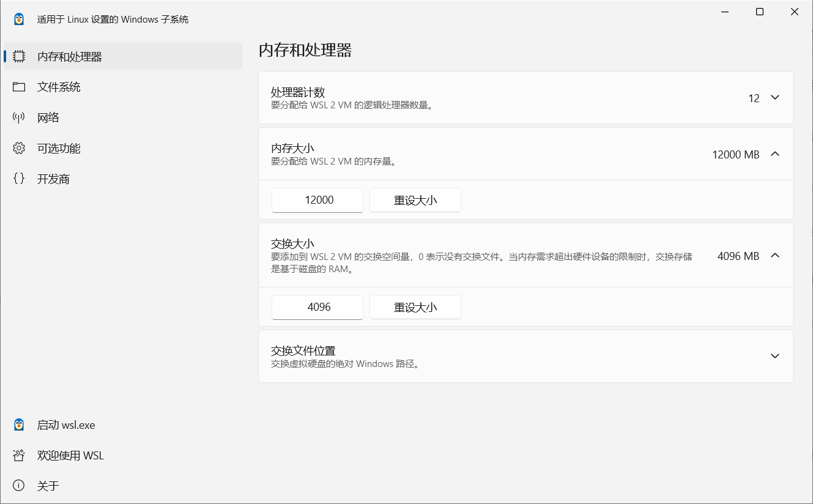Screen dimensions: 813x504
Task: Click the swap size field showing 4096
Action: pyautogui.click(x=317, y=307)
